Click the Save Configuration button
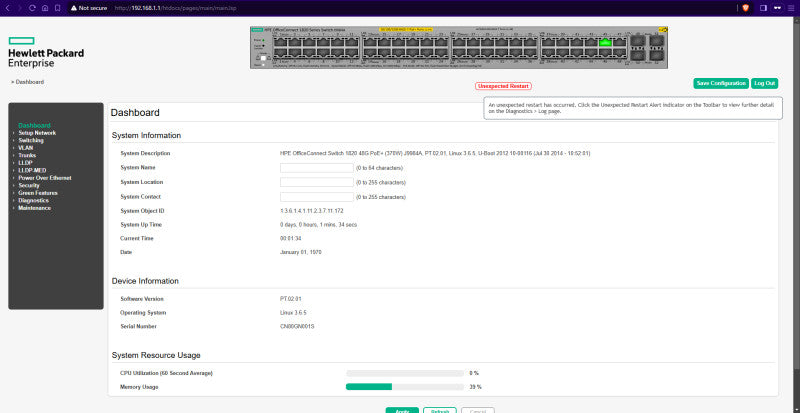This screenshot has height=413, width=800. [x=721, y=83]
